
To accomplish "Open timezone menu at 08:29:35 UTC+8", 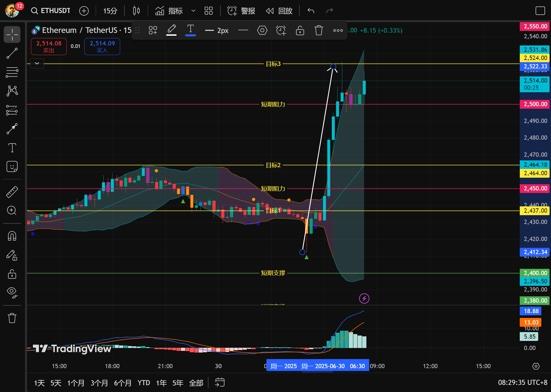I will click(523, 383).
